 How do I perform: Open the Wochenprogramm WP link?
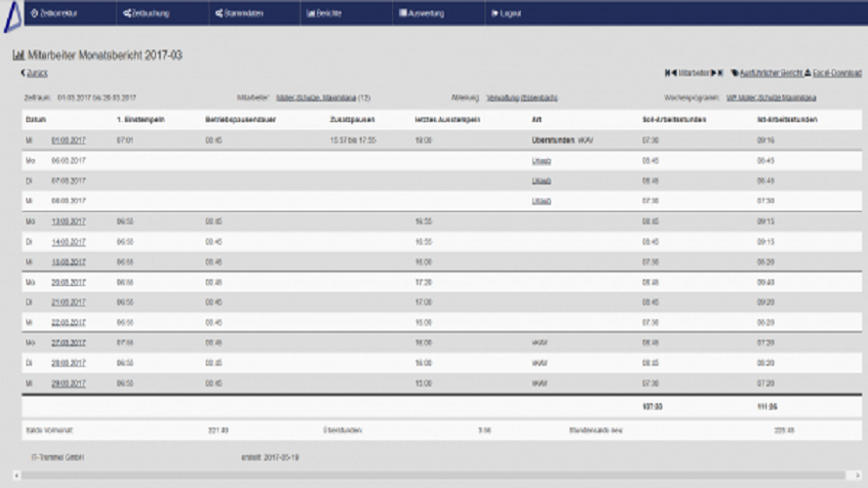tap(771, 98)
